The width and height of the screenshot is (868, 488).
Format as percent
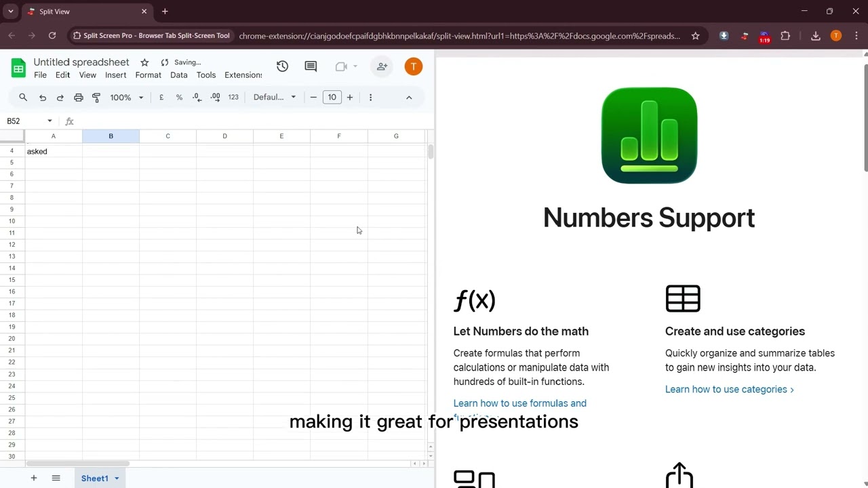(x=179, y=98)
